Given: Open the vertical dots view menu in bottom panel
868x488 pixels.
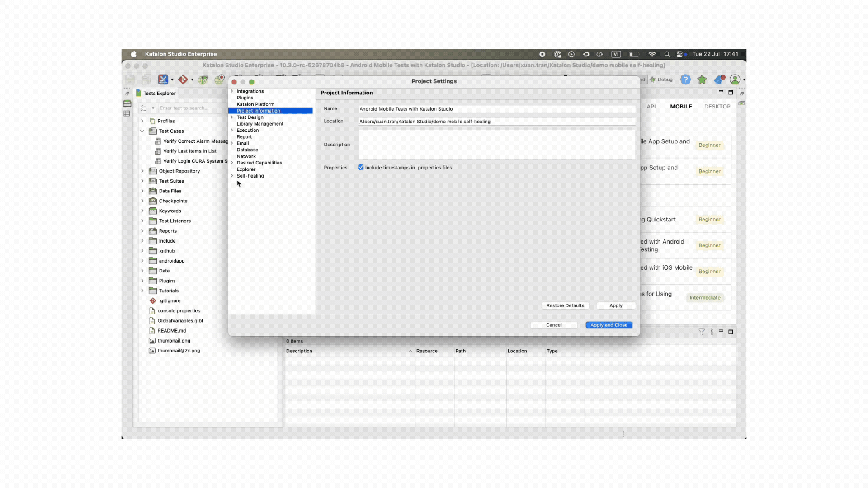Looking at the screenshot, I should point(712,332).
